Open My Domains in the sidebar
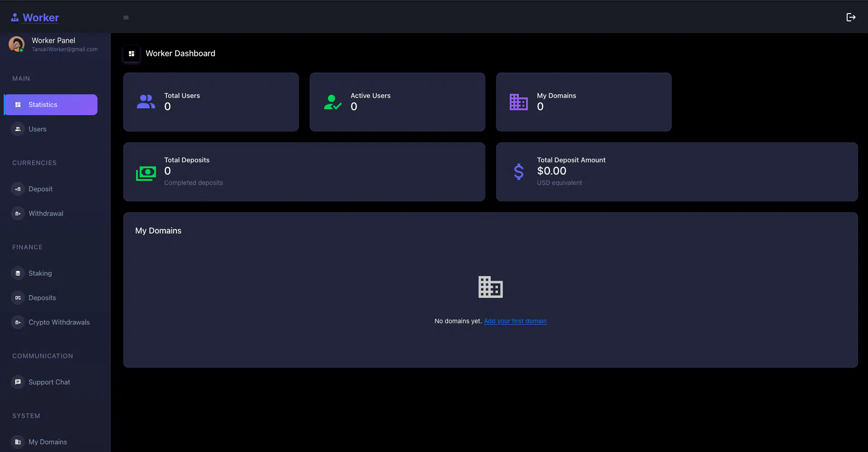This screenshot has height=452, width=868. click(47, 442)
